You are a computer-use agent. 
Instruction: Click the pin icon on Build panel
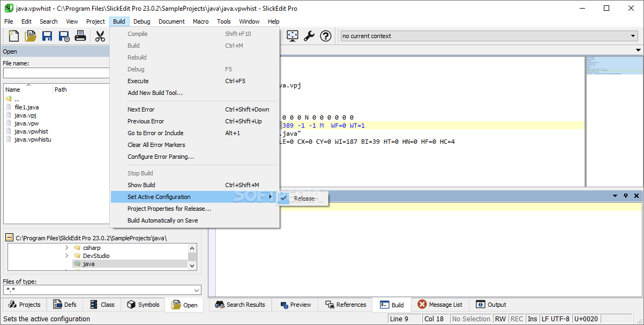626,196
